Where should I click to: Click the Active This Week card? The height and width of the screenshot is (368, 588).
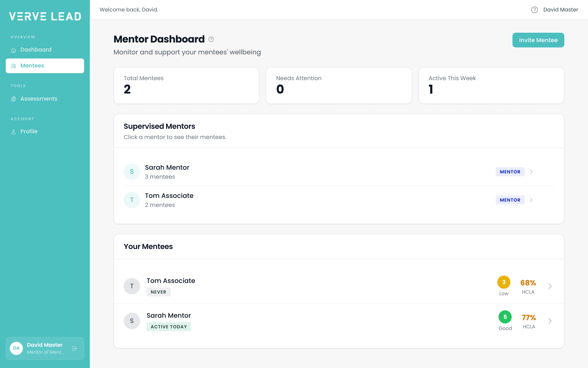[x=491, y=85]
